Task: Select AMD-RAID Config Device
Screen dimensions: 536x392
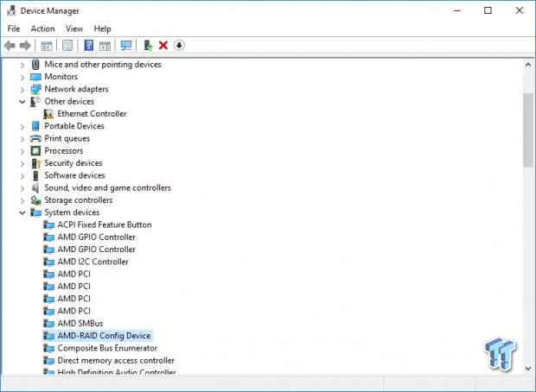Action: point(104,336)
